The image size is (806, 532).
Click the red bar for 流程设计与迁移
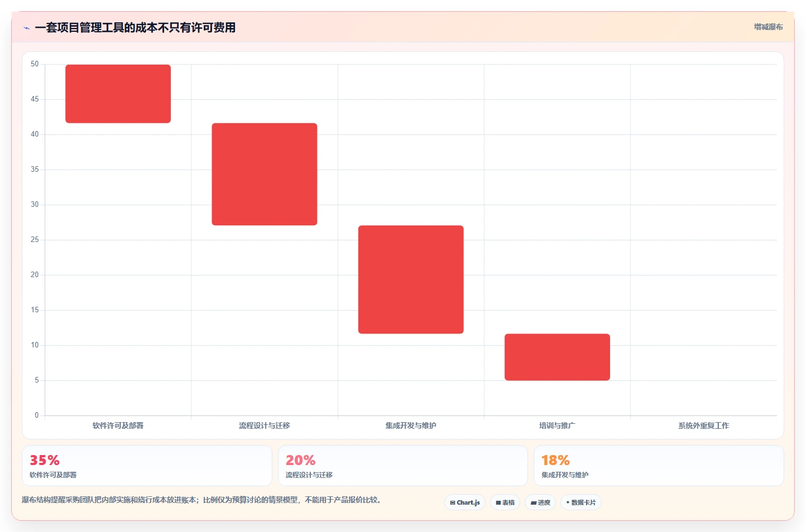[265, 174]
